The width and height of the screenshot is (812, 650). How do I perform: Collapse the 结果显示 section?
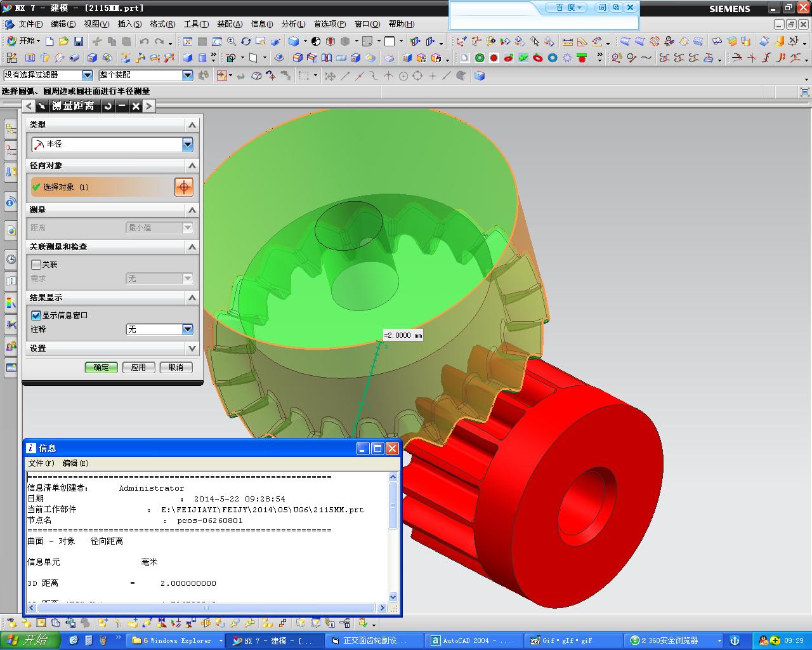(192, 297)
